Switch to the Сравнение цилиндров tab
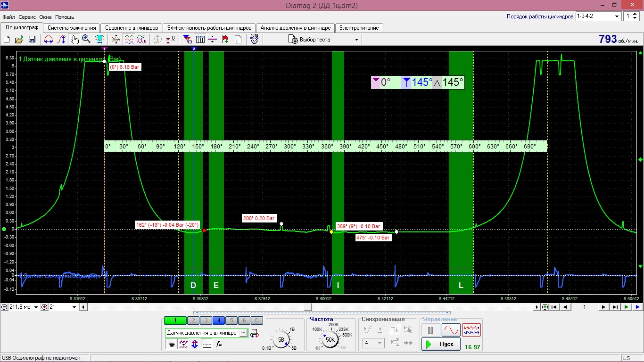Screen dimensions: 644x362 (x=132, y=28)
